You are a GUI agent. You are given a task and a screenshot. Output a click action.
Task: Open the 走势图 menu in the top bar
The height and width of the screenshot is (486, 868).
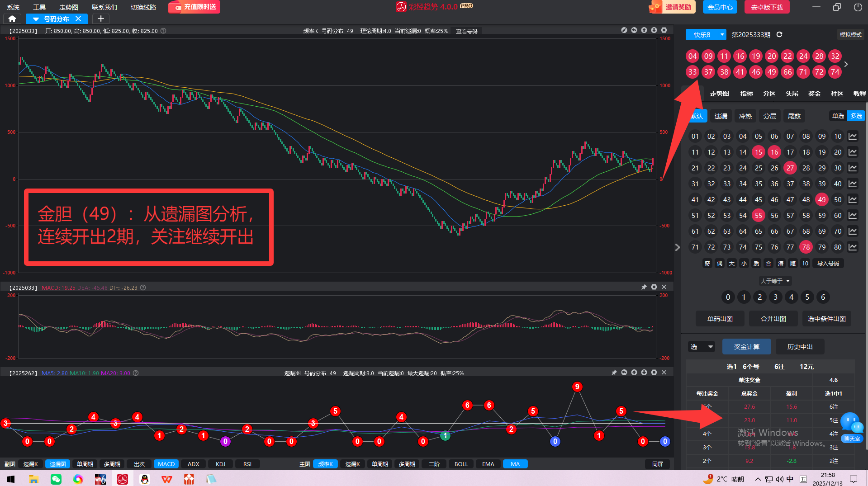(68, 7)
